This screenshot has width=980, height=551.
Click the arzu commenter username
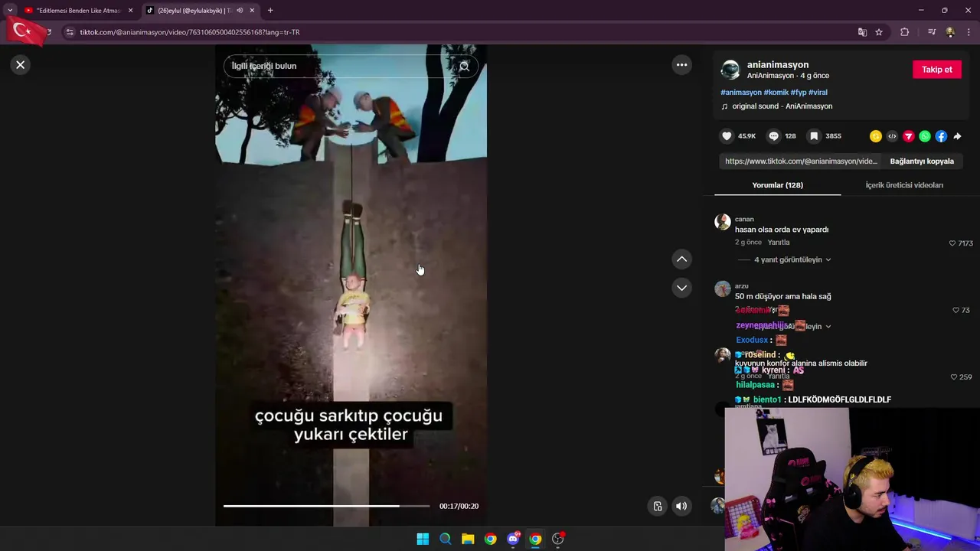point(742,286)
